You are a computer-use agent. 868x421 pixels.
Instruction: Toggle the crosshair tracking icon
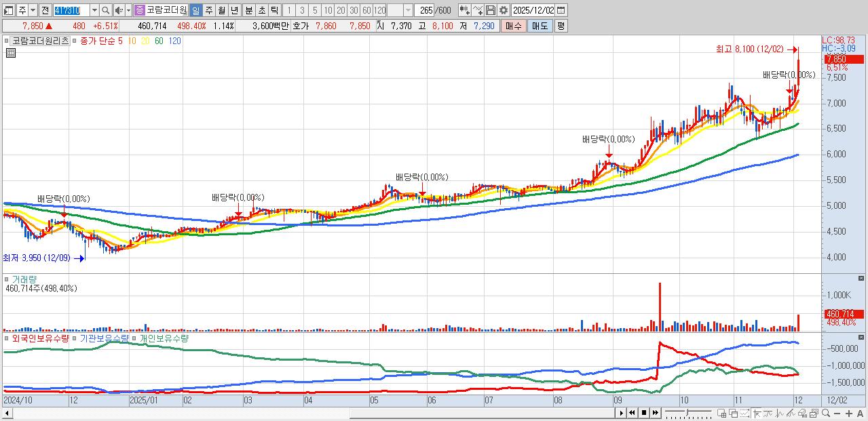757,413
